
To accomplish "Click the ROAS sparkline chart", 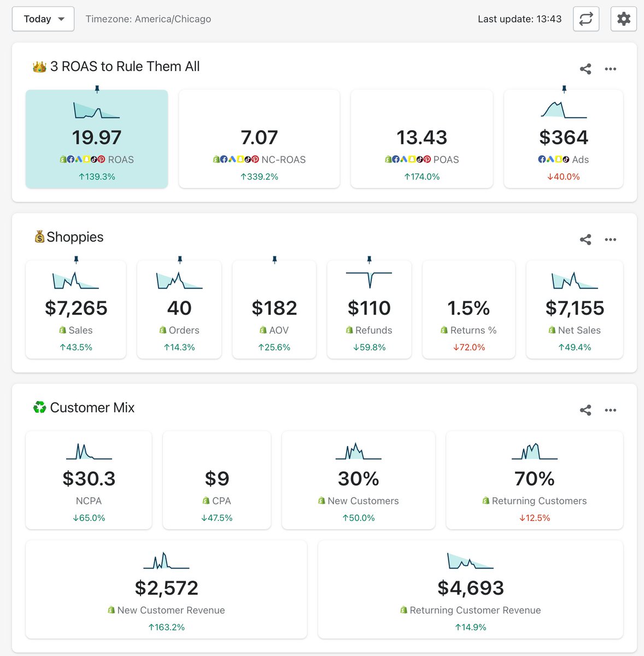I will click(x=97, y=110).
